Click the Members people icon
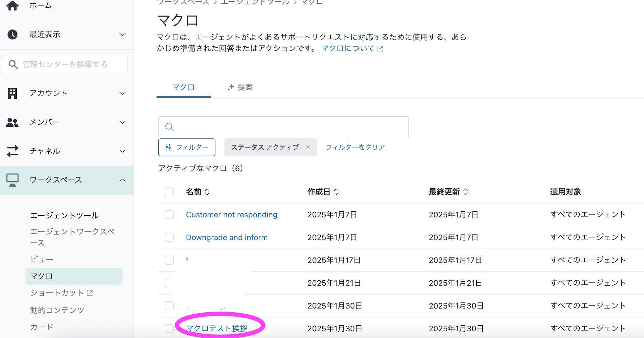This screenshot has height=338, width=644. tap(12, 122)
